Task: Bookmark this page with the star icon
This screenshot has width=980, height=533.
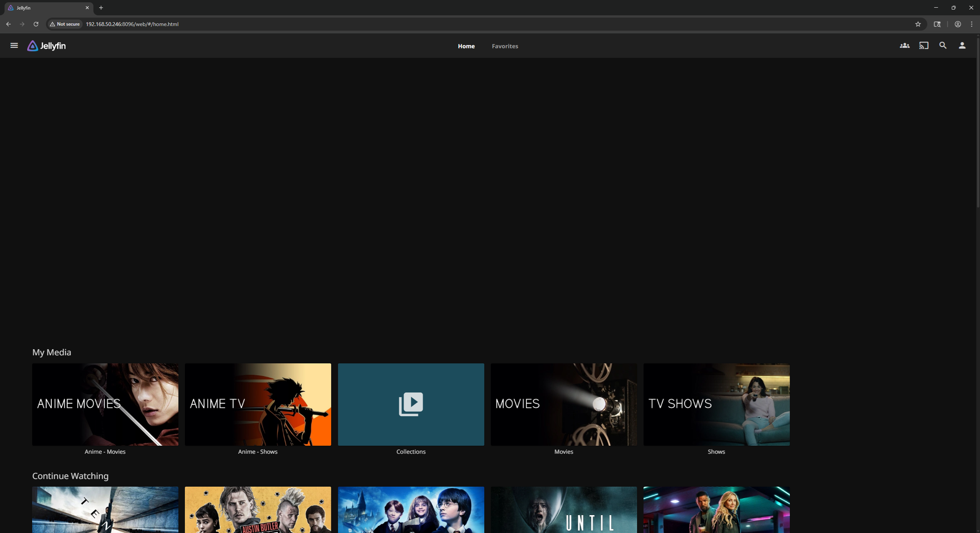Action: pyautogui.click(x=918, y=24)
